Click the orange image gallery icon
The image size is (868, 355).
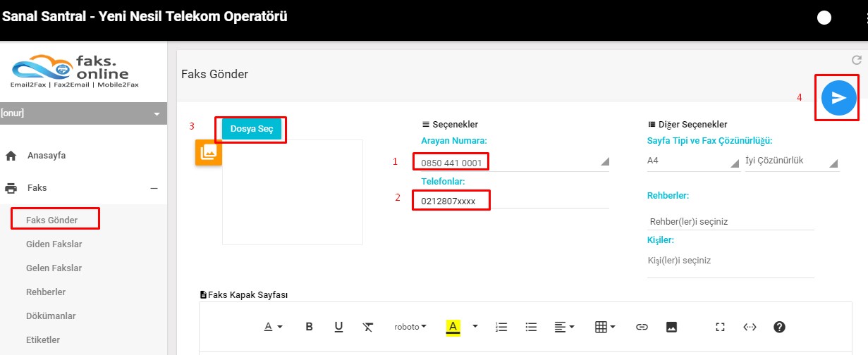point(208,153)
